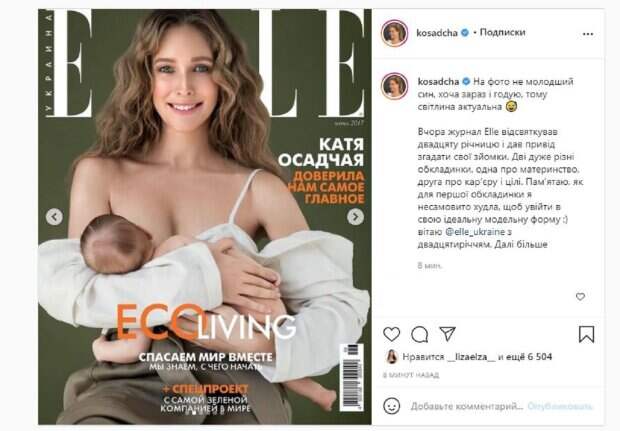The width and height of the screenshot is (620, 431).
Task: Click the Подписки following button
Action: (502, 32)
